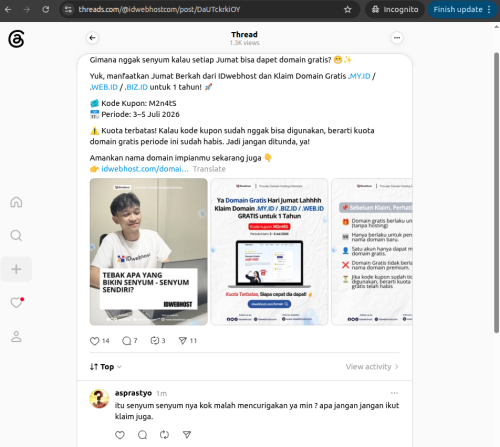Open the 'Ya Domain Gratis' laptop promo image
500x447 pixels.
[x=269, y=252]
